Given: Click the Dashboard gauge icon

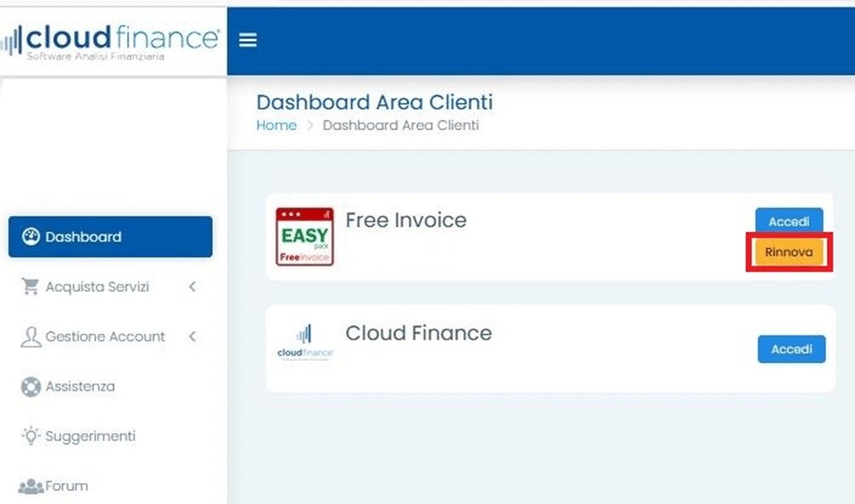Looking at the screenshot, I should 31,237.
